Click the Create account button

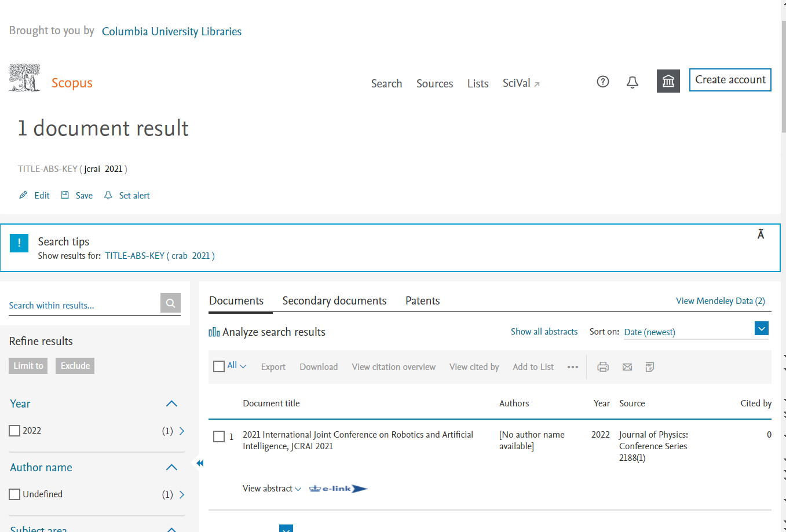pos(730,80)
